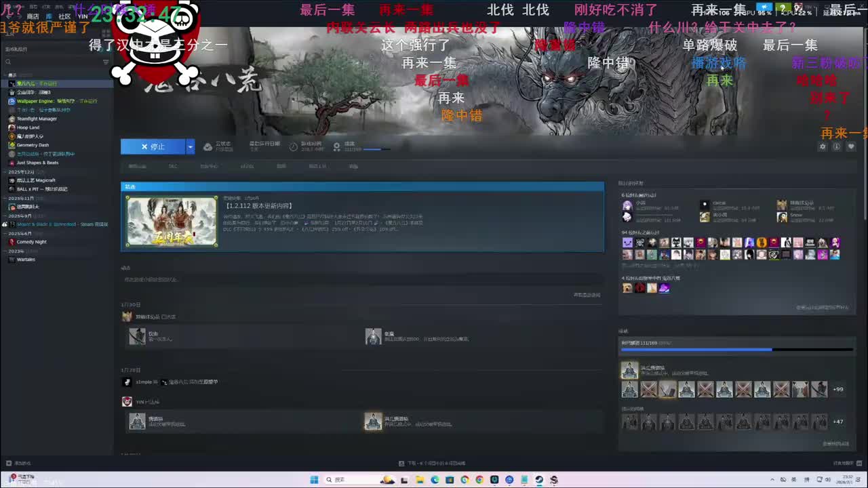Click the Geometry Dash game icon
868x488 pixels.
(x=12, y=145)
